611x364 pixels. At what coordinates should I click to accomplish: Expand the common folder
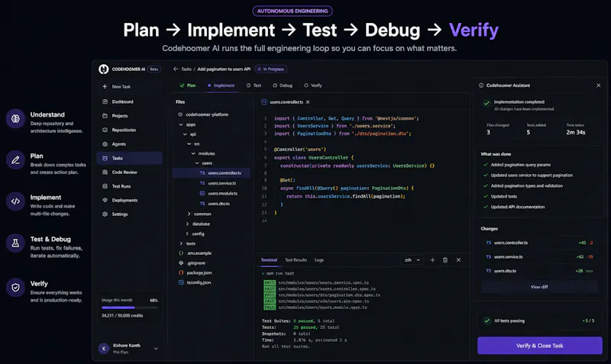point(189,214)
